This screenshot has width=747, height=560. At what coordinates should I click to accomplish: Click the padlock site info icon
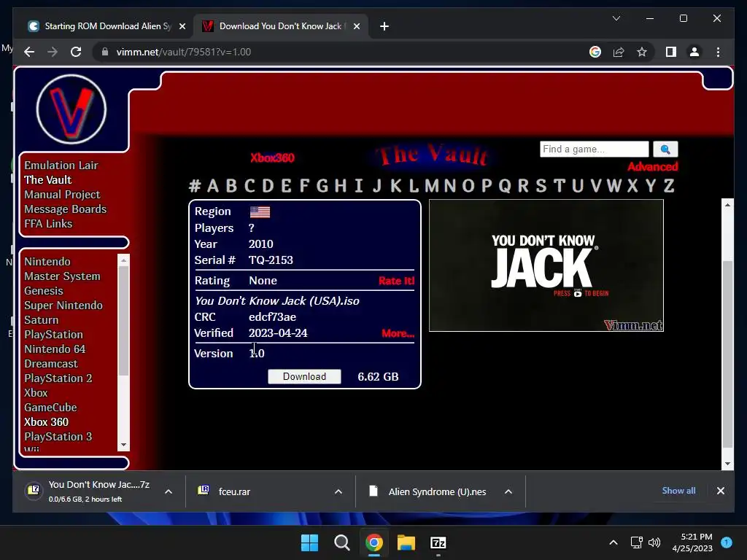click(105, 52)
